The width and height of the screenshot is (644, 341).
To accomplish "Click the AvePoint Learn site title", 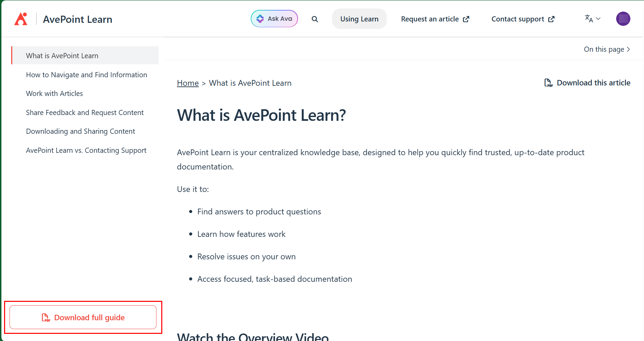I will click(x=78, y=19).
